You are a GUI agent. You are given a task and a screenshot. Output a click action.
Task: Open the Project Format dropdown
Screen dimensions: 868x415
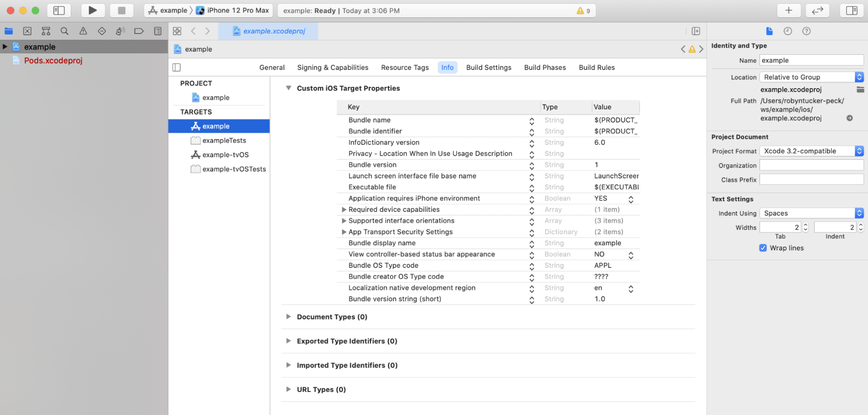tap(812, 151)
